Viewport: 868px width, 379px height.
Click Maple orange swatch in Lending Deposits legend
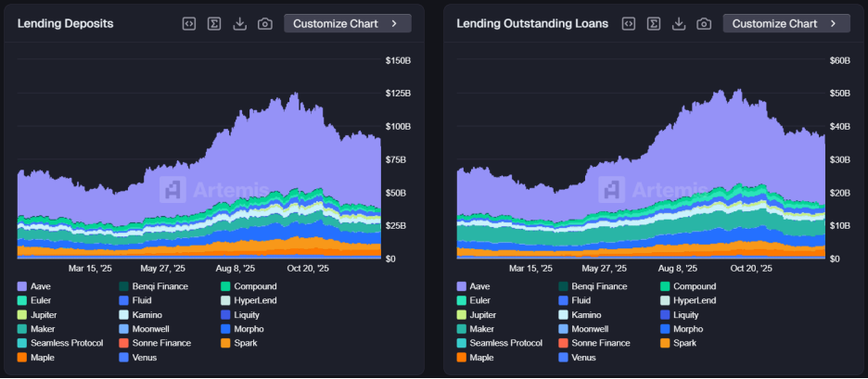click(x=22, y=357)
